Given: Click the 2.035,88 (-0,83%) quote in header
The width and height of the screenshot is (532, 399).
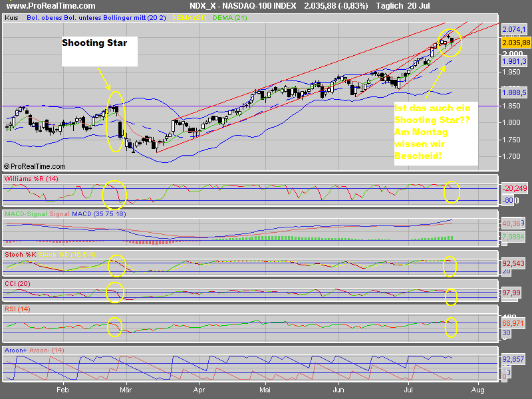Looking at the screenshot, I should point(336,6).
